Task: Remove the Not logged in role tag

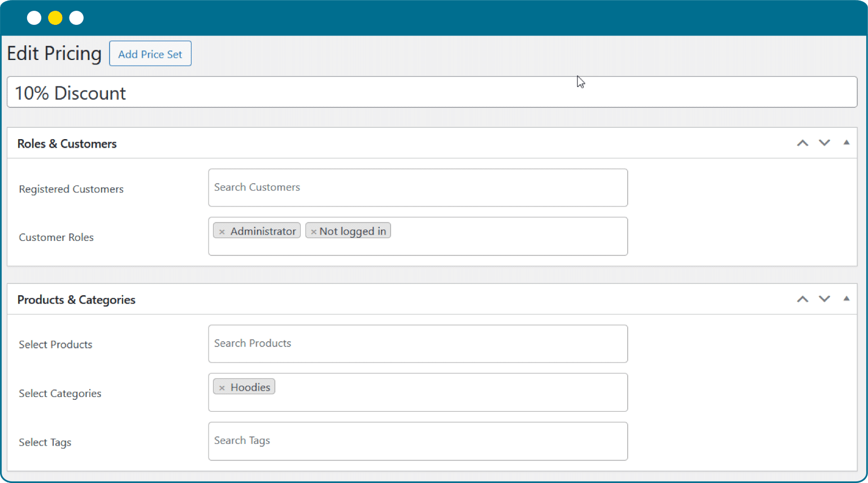Action: [314, 232]
